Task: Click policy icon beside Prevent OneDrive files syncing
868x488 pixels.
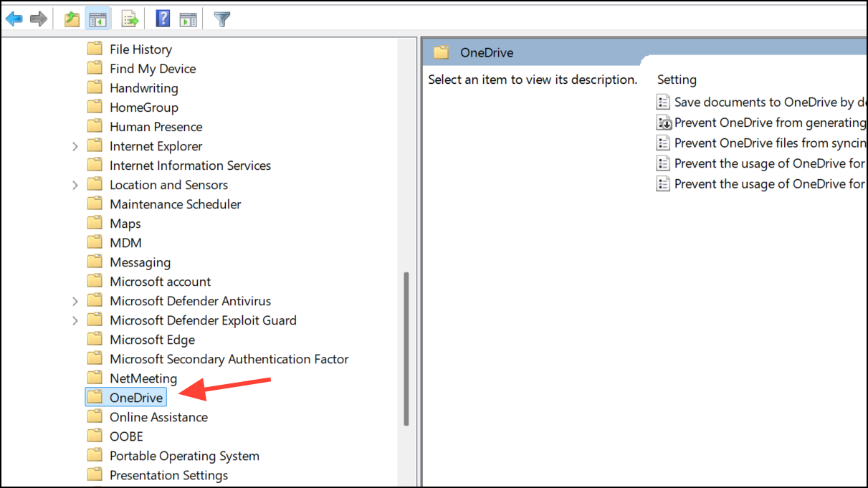Action: (664, 143)
